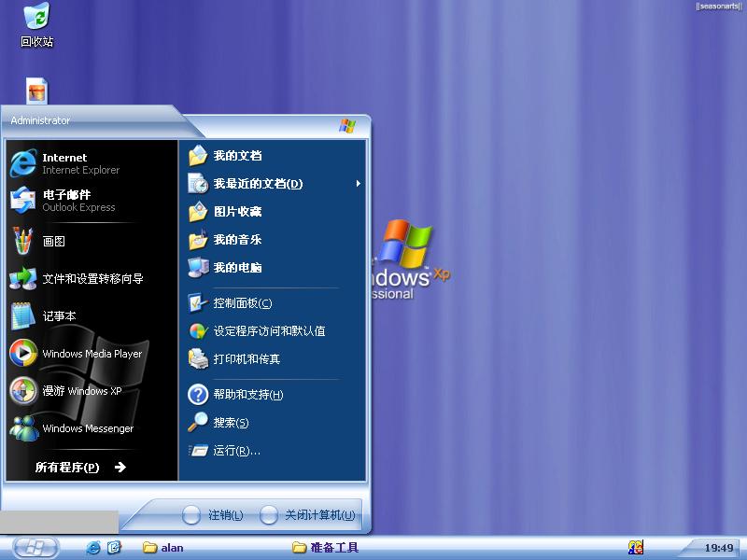
Task: Open the 控制面板(C) control panel icon
Action: pyautogui.click(x=198, y=302)
